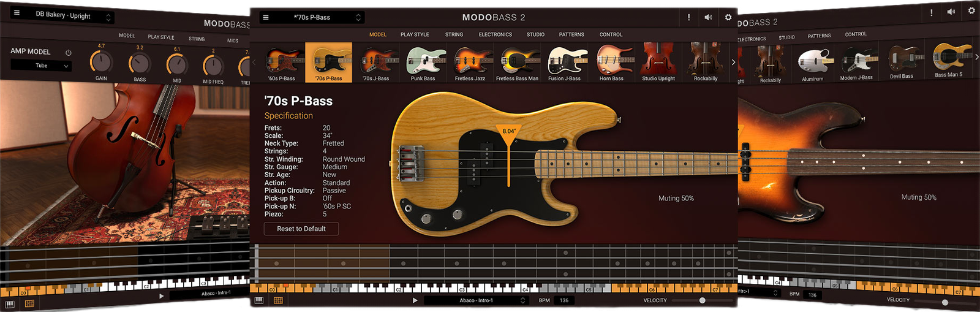Select the Studio Upright model
980x312 pixels.
click(x=658, y=63)
